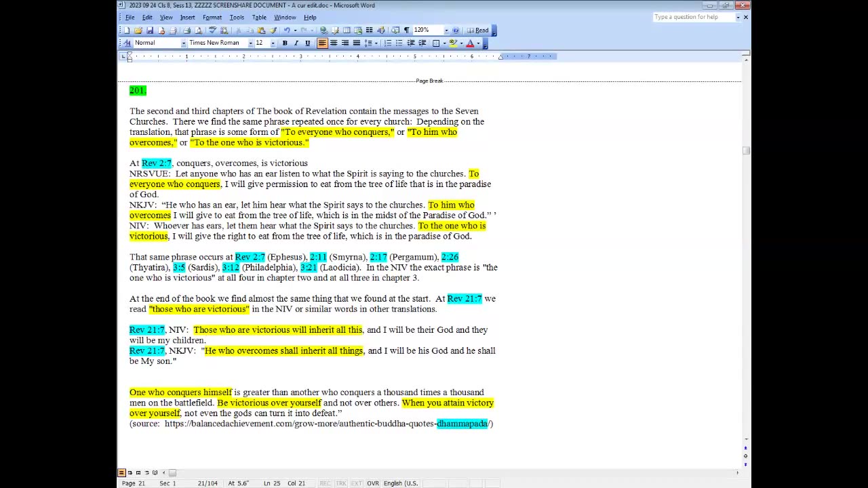Open the Zoom 120% dropdown arrow
Screen dimensions: 868x488
(446, 30)
